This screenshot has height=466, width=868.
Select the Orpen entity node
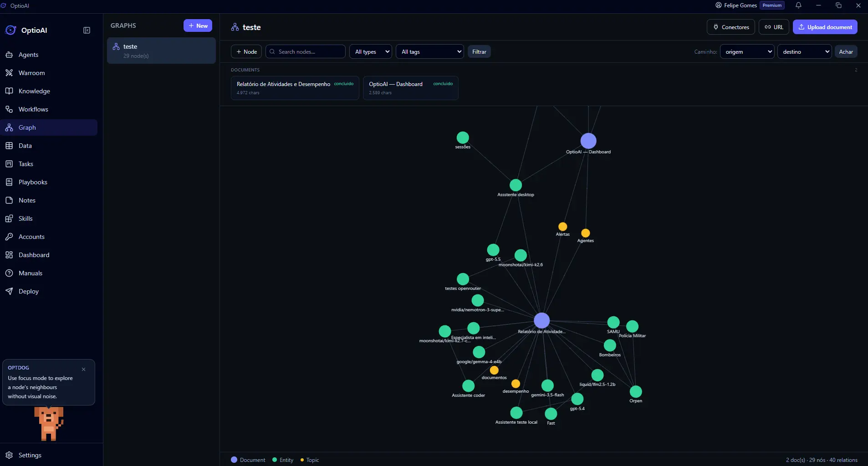[636, 391]
